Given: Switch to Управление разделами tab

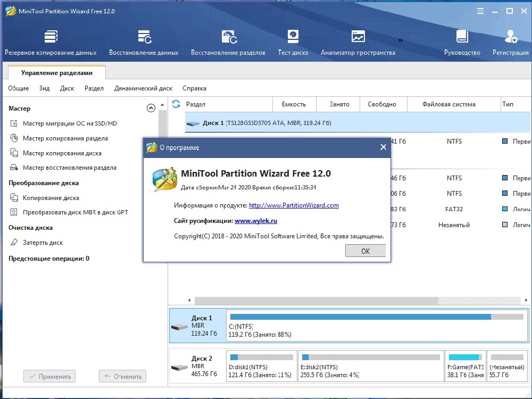Looking at the screenshot, I should (57, 72).
